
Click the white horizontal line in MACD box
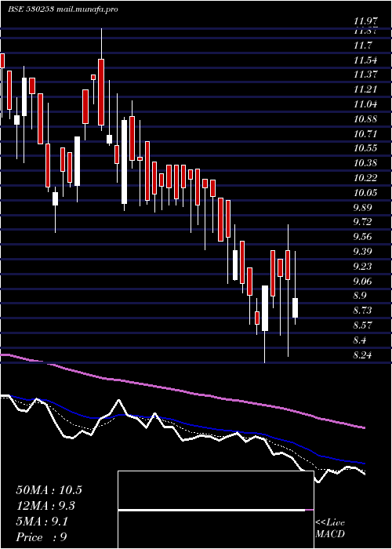212,510
